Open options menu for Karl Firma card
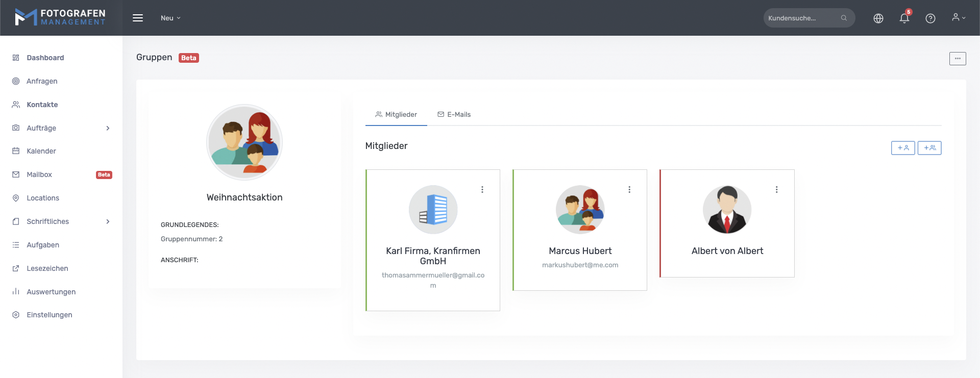980x378 pixels. pos(482,190)
